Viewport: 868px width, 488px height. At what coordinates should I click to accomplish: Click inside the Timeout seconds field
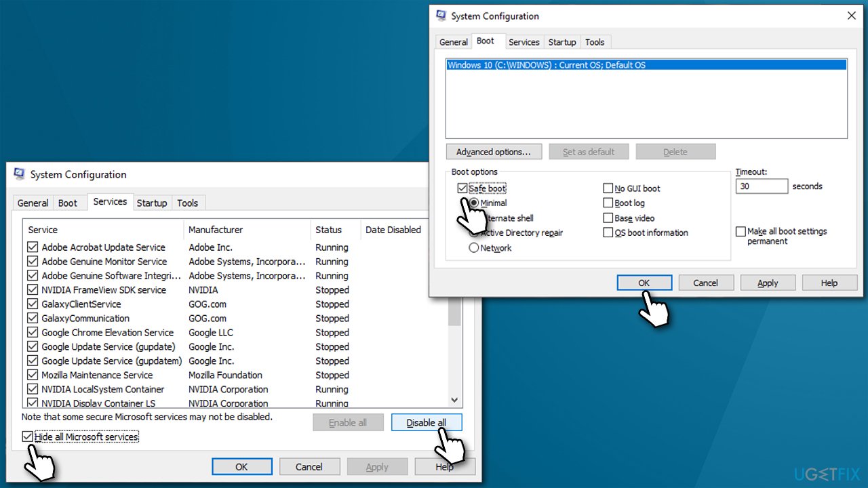click(x=762, y=186)
